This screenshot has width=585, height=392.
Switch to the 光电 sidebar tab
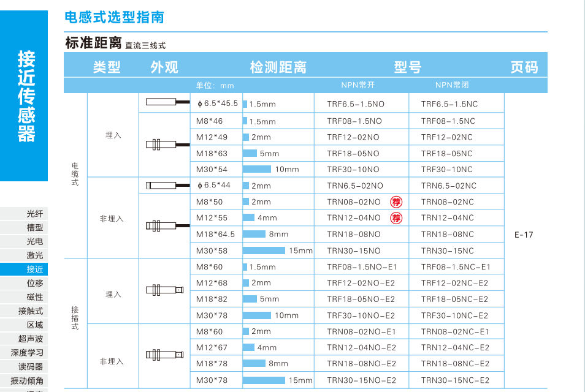point(35,242)
